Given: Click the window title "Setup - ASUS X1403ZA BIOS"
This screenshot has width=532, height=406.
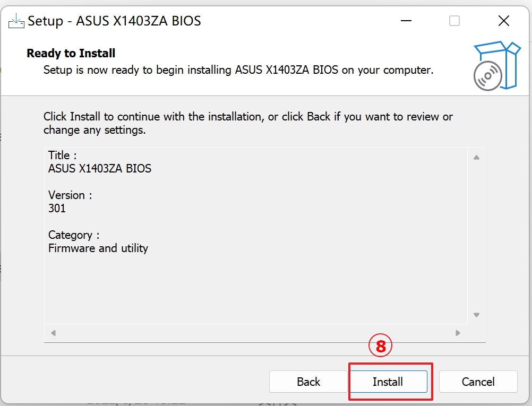Looking at the screenshot, I should click(x=114, y=21).
